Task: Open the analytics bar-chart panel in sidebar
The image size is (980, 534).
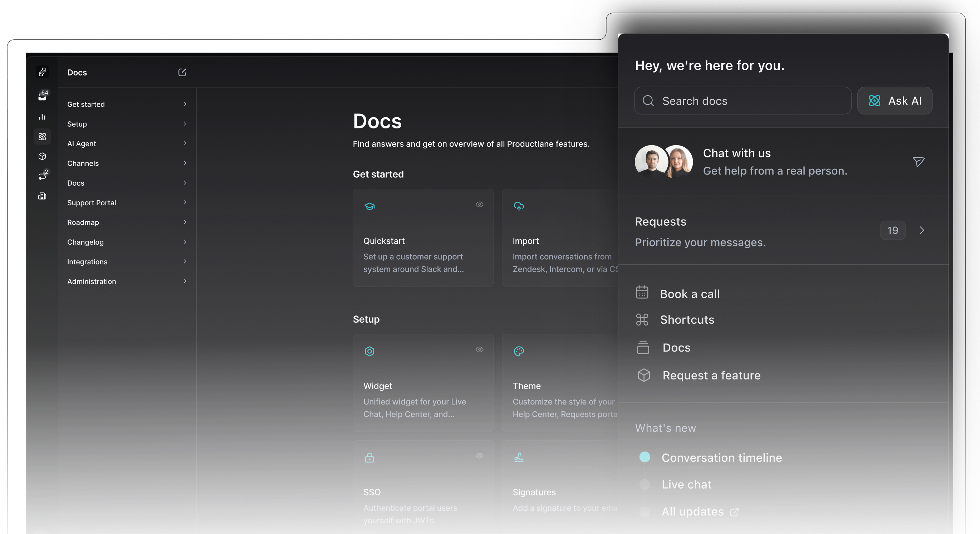Action: click(x=42, y=117)
